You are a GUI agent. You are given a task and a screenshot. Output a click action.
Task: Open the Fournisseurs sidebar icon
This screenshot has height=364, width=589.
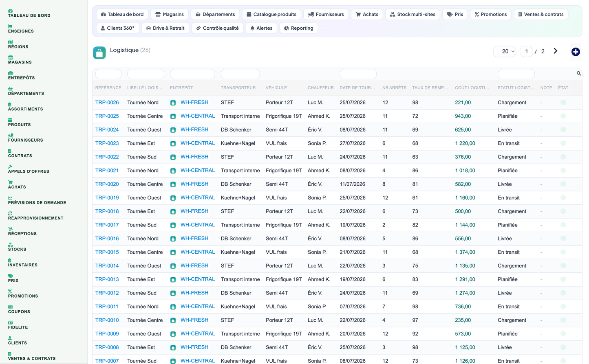tap(11, 135)
